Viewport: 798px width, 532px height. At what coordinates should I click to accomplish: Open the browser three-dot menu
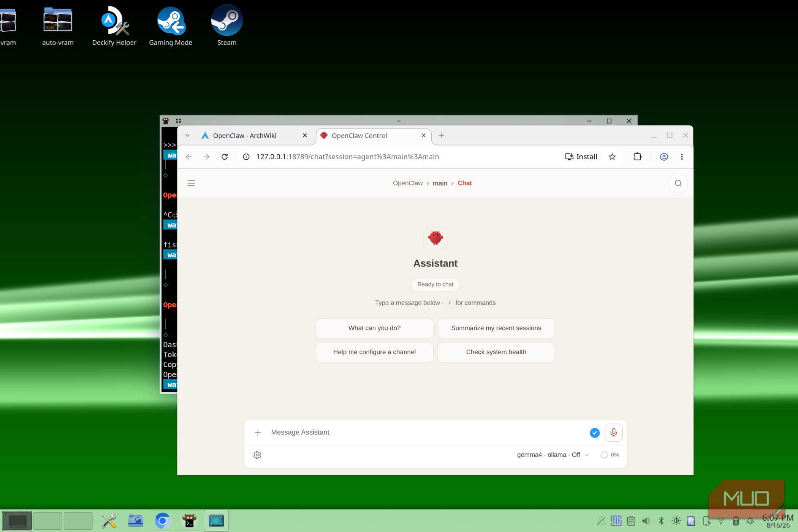[682, 157]
